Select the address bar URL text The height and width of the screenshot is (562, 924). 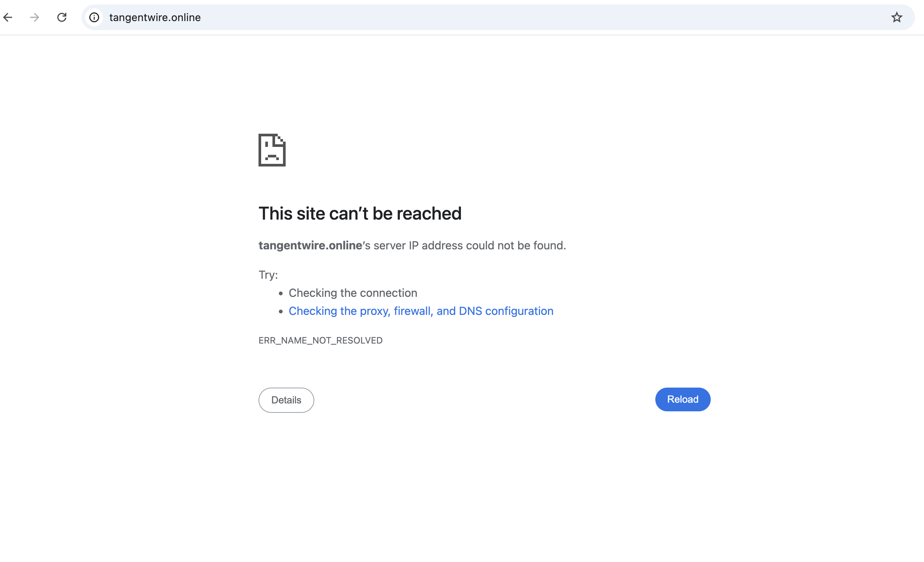pyautogui.click(x=155, y=17)
